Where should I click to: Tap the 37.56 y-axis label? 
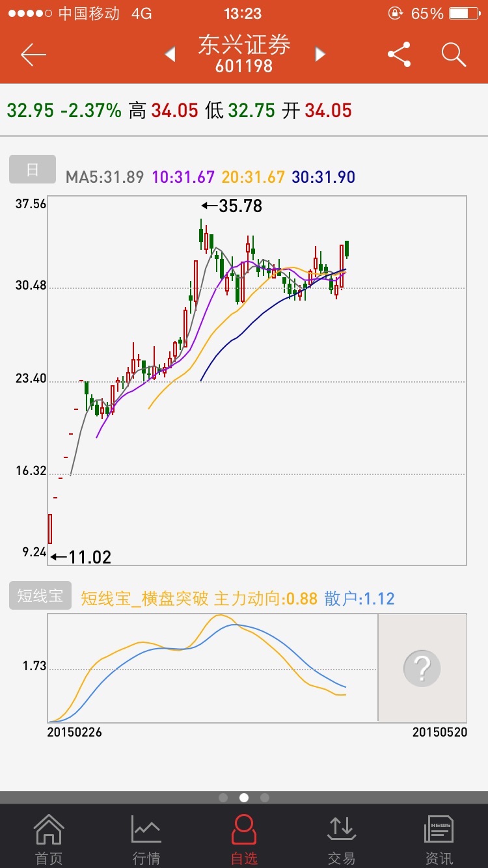31,204
